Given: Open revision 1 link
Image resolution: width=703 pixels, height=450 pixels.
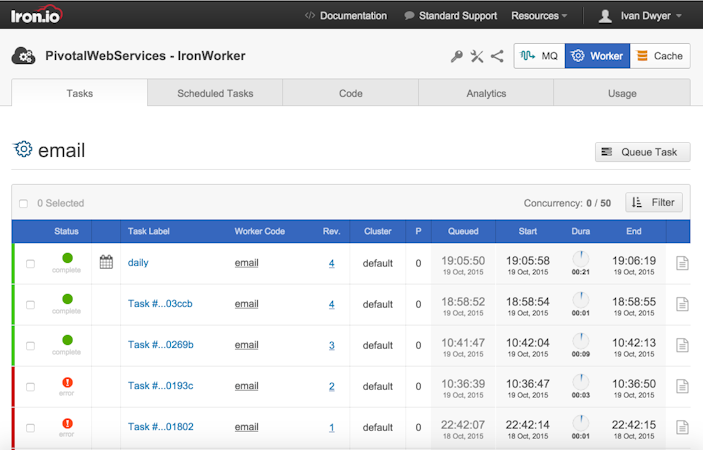Looking at the screenshot, I should [331, 428].
